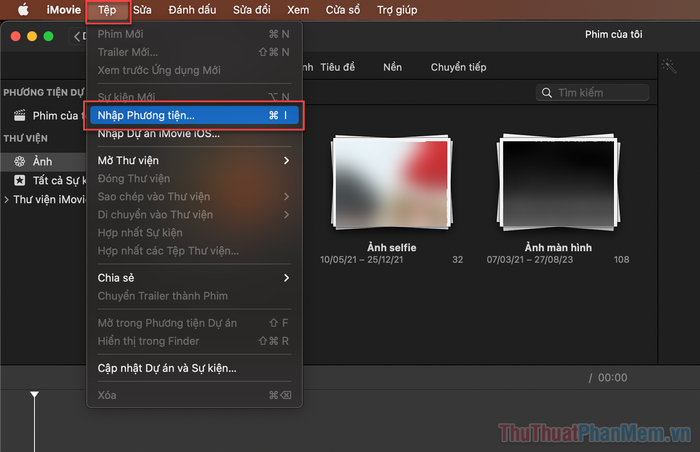Viewport: 700px width, 452px height.
Task: Open the Đánh dấu menu
Action: [192, 10]
